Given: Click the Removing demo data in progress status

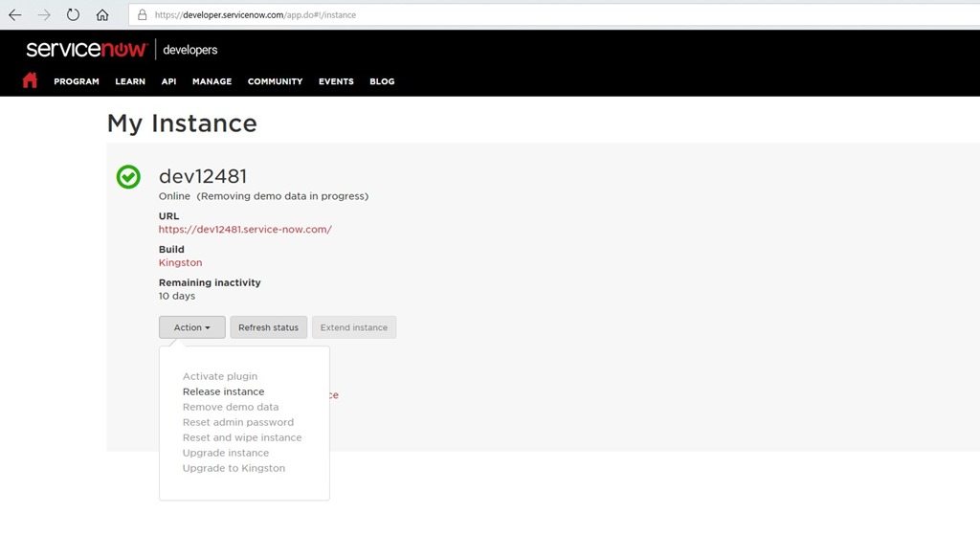Looking at the screenshot, I should 282,196.
